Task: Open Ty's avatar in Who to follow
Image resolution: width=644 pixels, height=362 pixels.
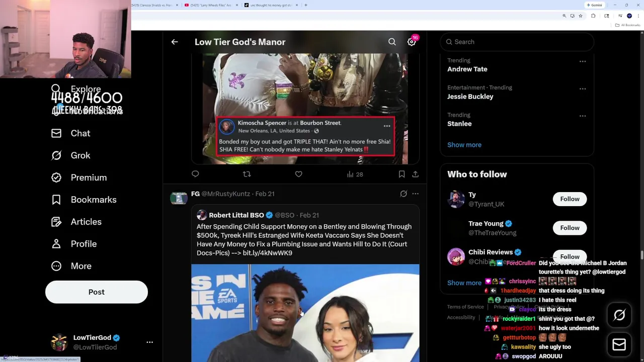Action: point(456,199)
